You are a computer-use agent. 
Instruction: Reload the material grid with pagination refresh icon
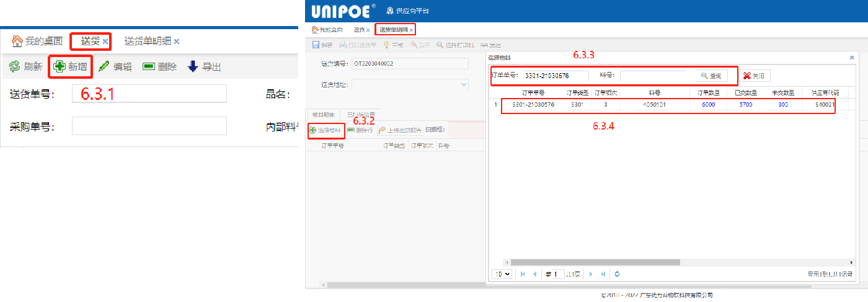click(x=617, y=273)
